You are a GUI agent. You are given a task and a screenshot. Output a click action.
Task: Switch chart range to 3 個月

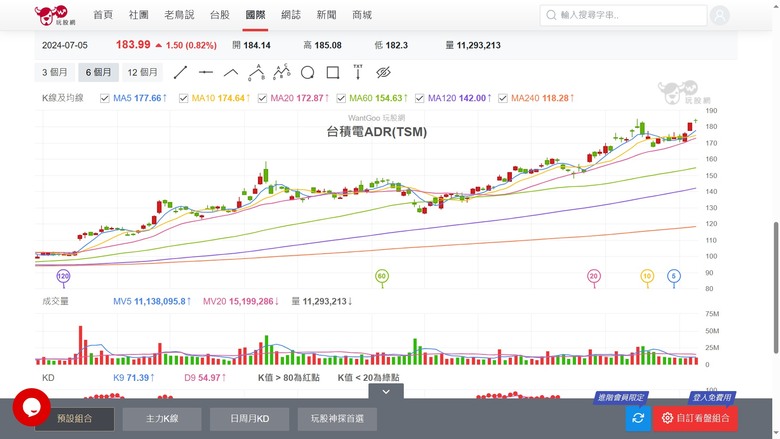(55, 73)
